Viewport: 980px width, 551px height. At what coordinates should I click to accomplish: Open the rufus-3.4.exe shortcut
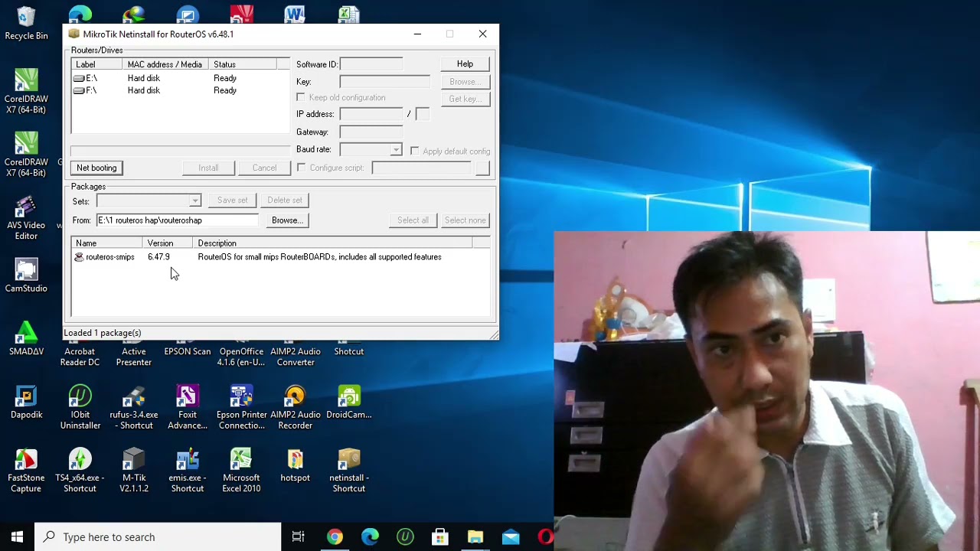tap(134, 407)
